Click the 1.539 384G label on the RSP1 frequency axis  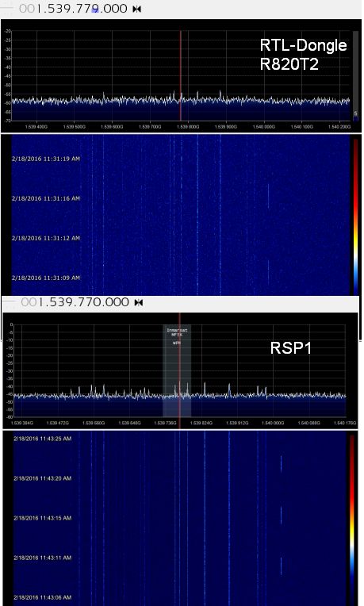pos(22,424)
